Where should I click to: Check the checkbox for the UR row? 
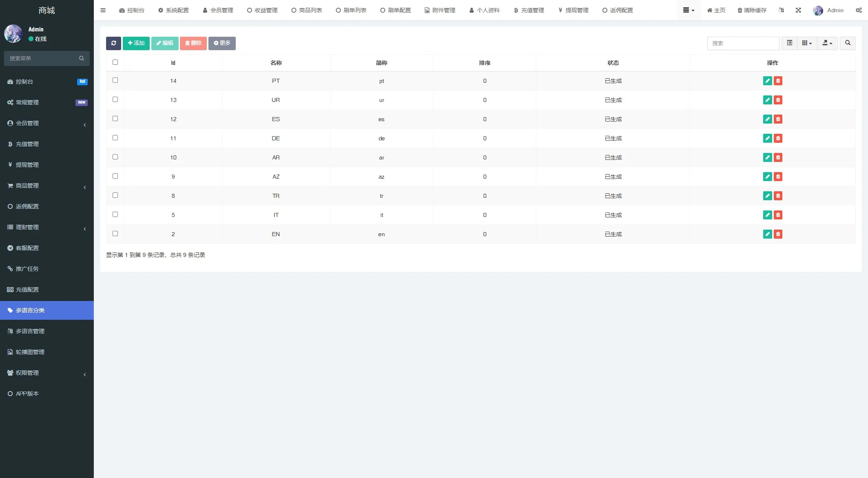point(115,100)
